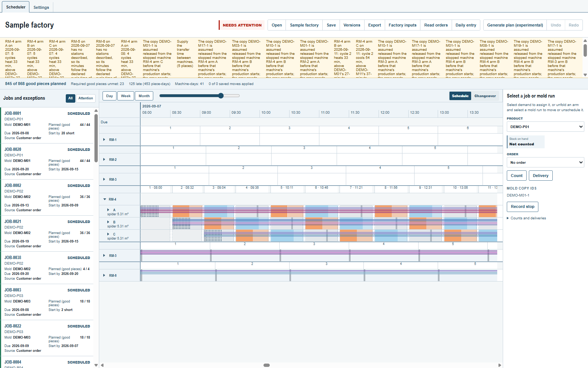Filter jobs by Attention
Image resolution: width=588 pixels, height=368 pixels.
click(86, 98)
